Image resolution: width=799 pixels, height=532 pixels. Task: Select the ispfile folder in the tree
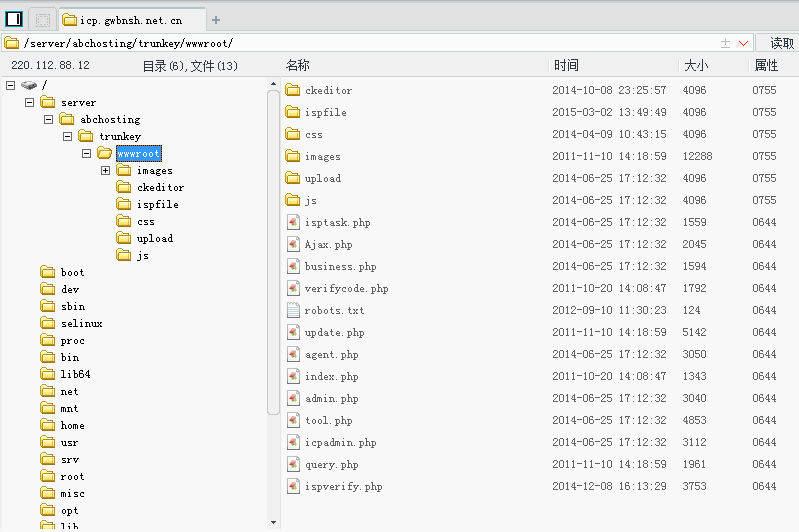click(157, 204)
